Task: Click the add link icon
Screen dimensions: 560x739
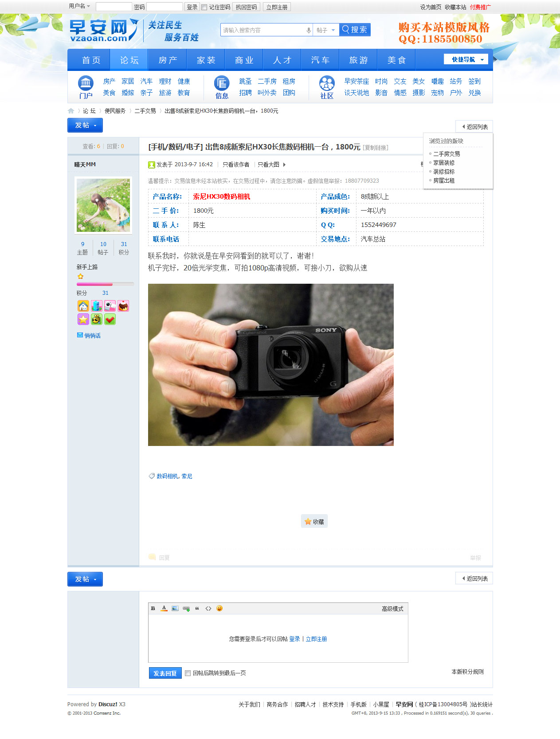Action: 186,608
